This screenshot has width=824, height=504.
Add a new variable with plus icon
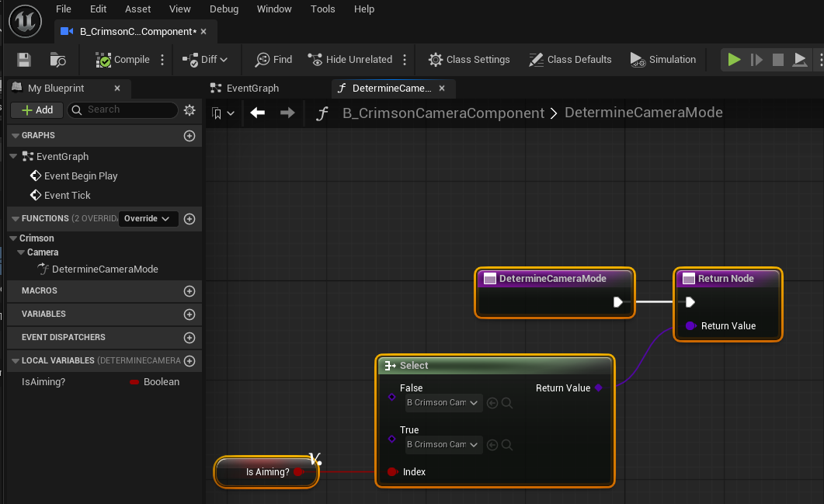point(189,315)
